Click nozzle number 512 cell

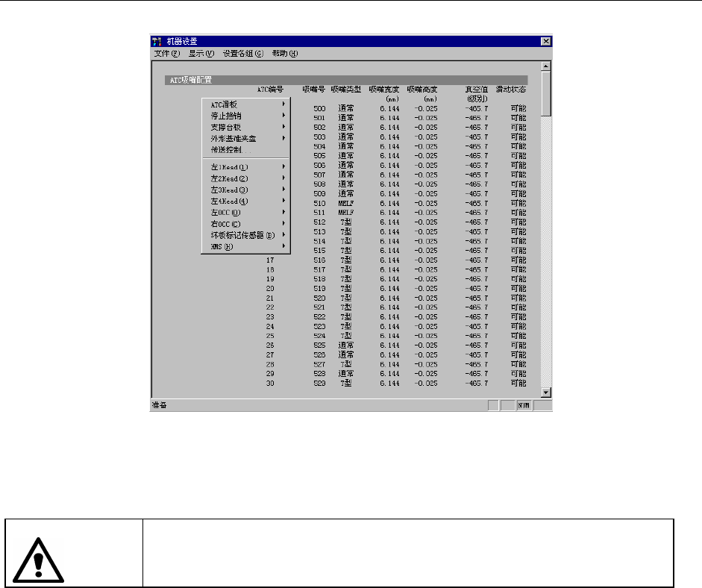coord(319,222)
